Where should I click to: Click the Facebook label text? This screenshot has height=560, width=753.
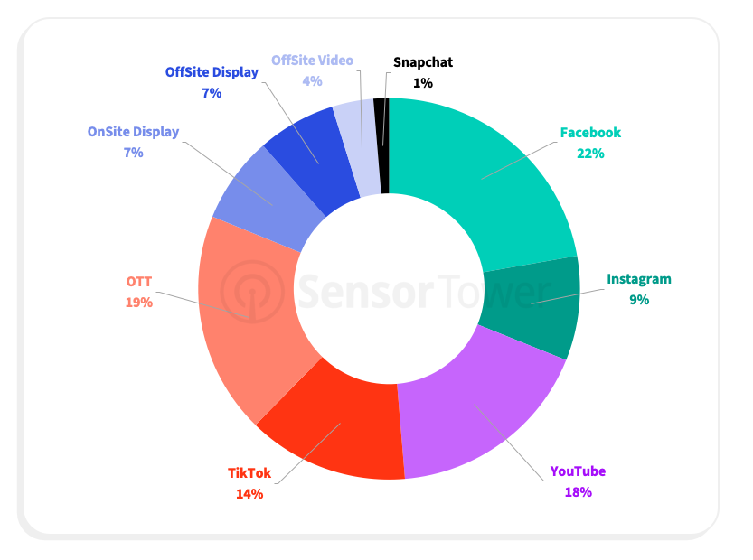(590, 133)
